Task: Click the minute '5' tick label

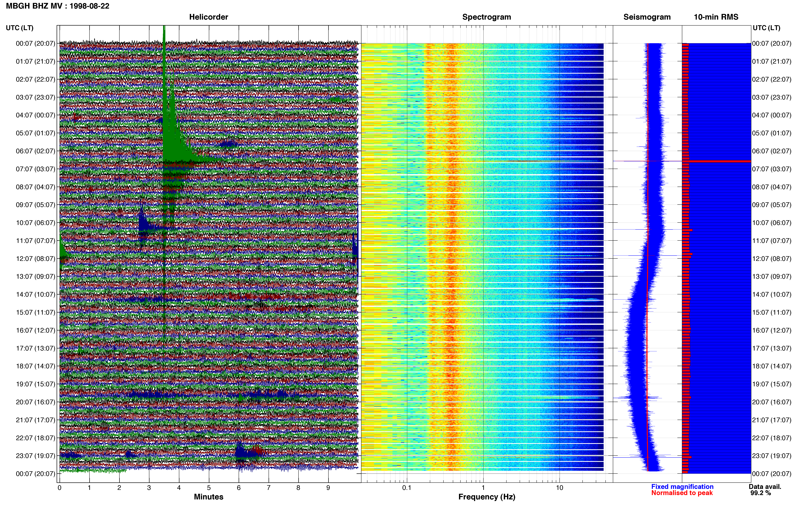Action: coord(209,488)
